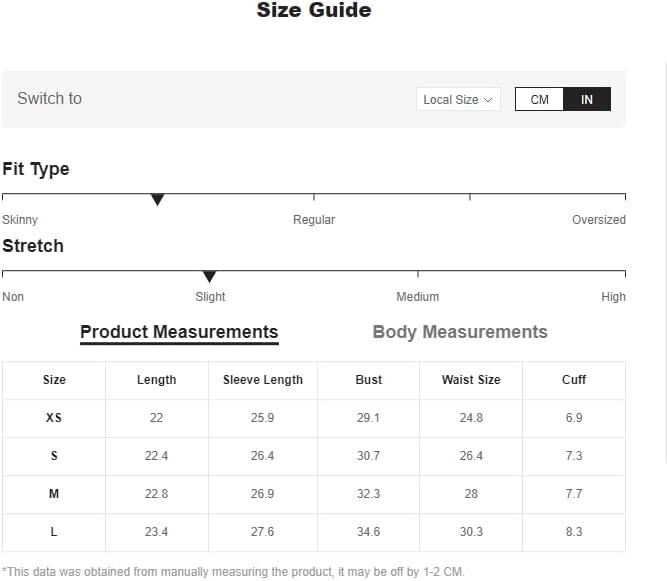The image size is (667, 581).
Task: Click the Medium stretch label
Action: coord(417,296)
